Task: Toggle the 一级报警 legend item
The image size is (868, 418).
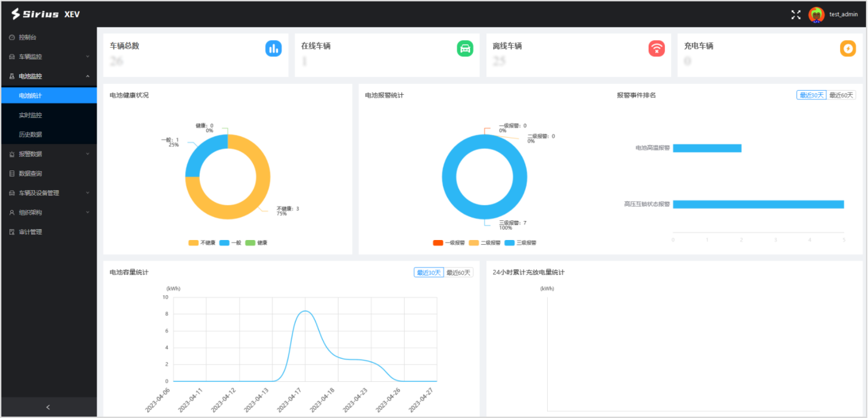Action: [449, 243]
